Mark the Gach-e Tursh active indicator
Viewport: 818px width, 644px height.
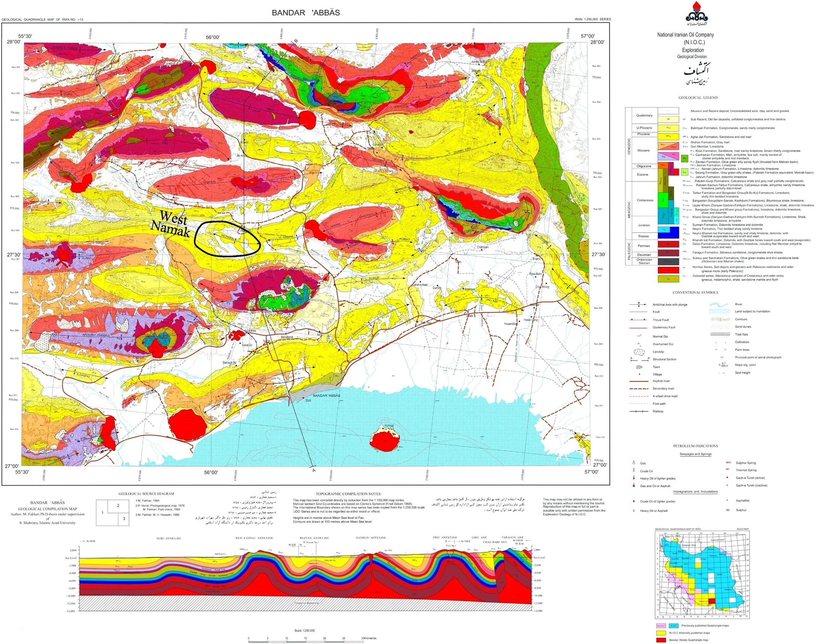[727, 478]
